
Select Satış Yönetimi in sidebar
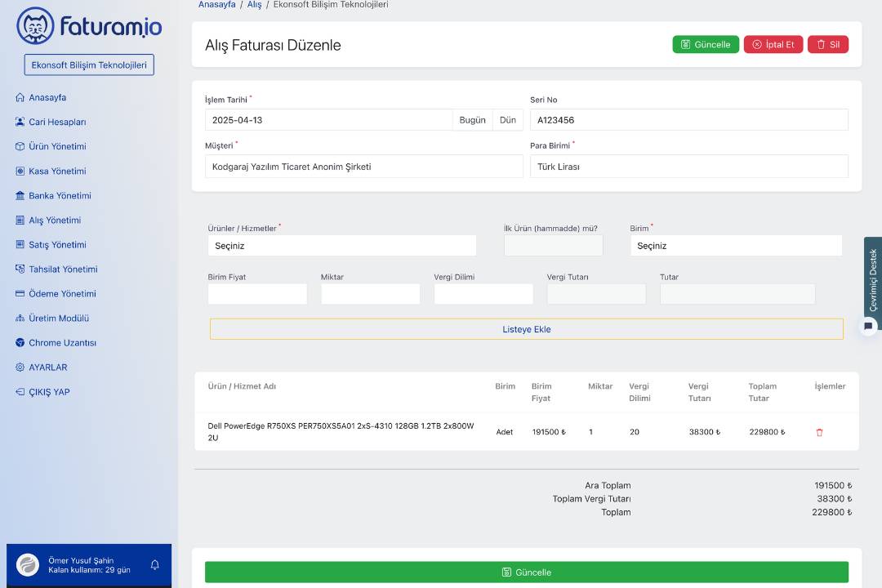click(57, 245)
